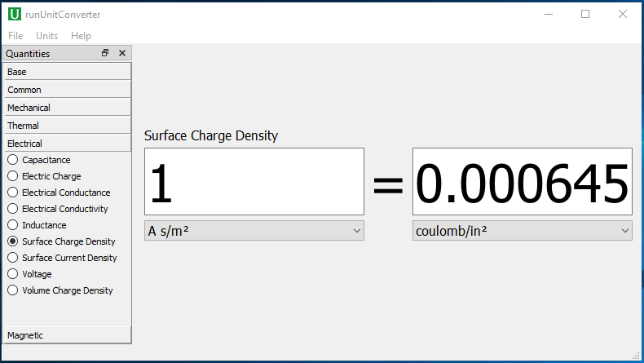
Task: Expand the Thermal quantities section
Action: [x=67, y=126]
